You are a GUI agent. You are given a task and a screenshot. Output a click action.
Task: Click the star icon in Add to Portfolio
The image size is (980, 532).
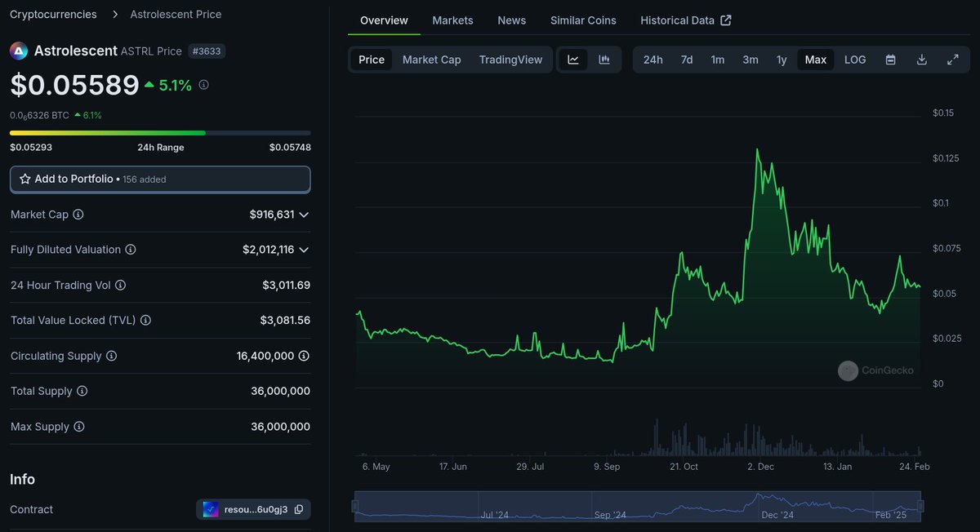click(25, 179)
